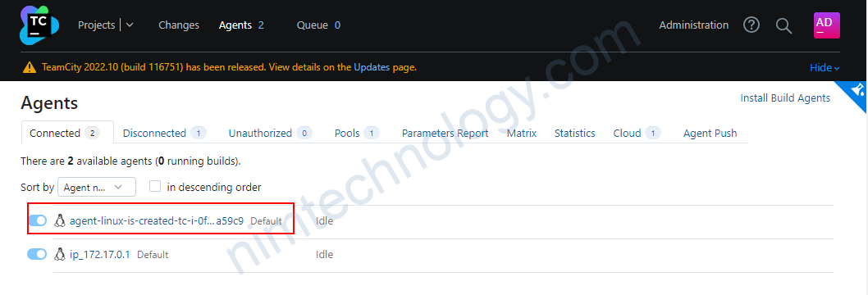
Task: Open Projects in the top navigation
Action: pos(96,25)
